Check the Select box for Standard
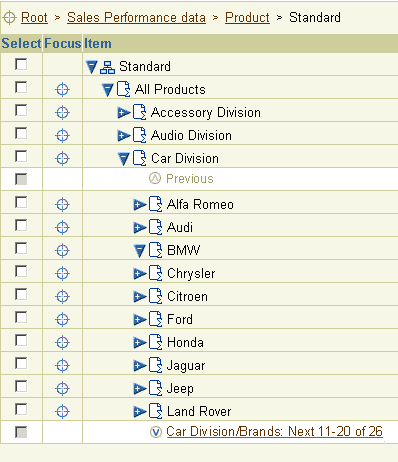This screenshot has height=462, width=398. (21, 64)
